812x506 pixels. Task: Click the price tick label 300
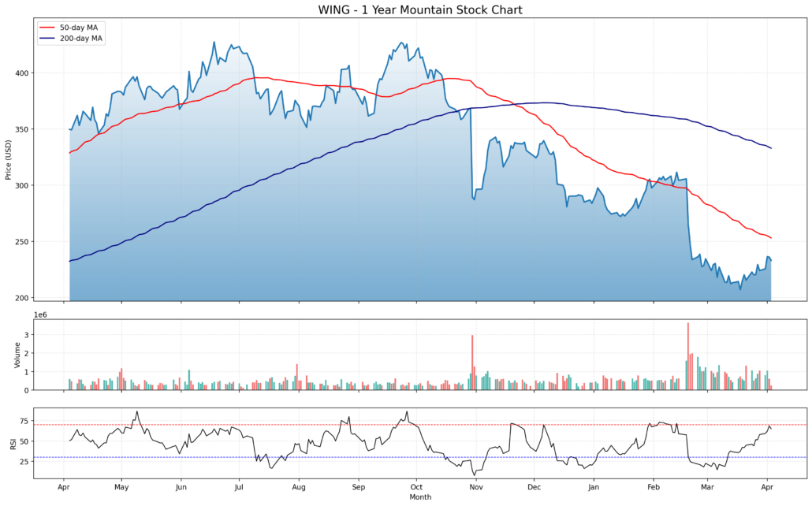click(x=22, y=185)
